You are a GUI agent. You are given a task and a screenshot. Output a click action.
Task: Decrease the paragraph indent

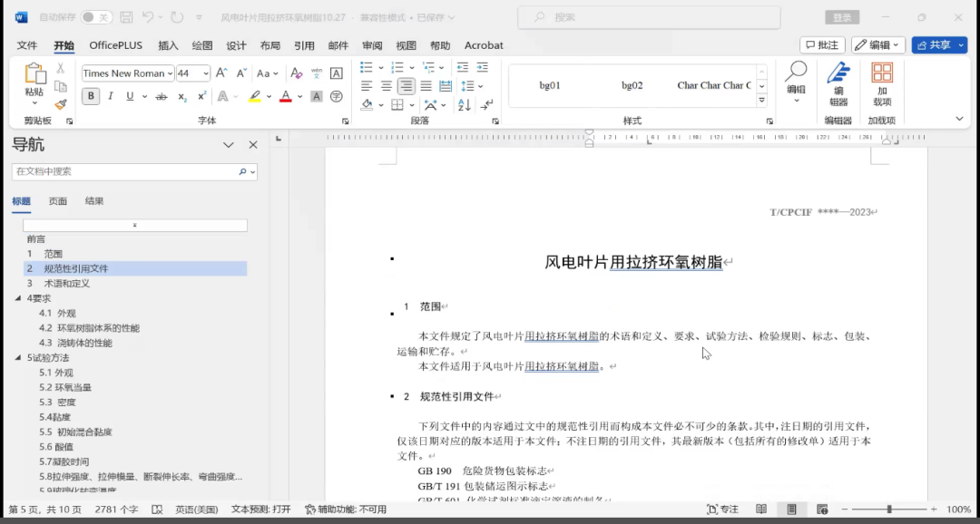pos(463,67)
